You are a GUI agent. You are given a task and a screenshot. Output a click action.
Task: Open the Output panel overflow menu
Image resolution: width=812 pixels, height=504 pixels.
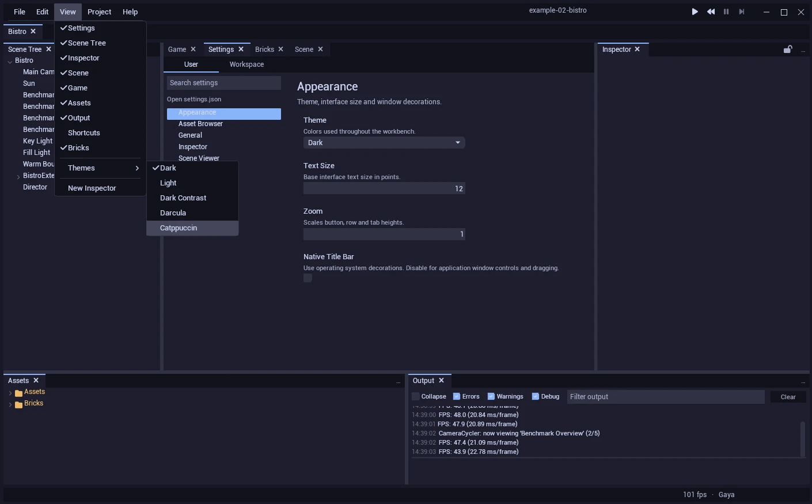point(803,382)
